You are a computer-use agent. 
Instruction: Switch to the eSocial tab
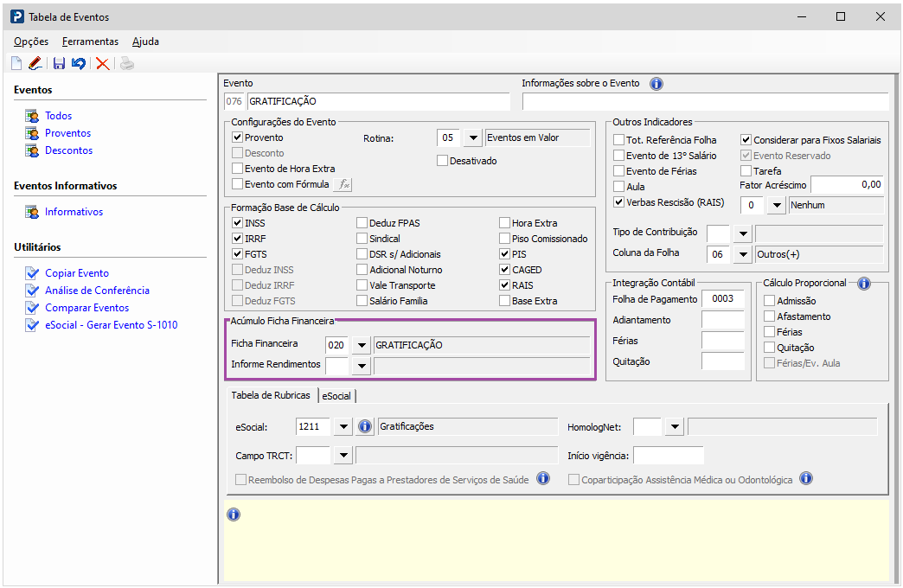coord(336,396)
